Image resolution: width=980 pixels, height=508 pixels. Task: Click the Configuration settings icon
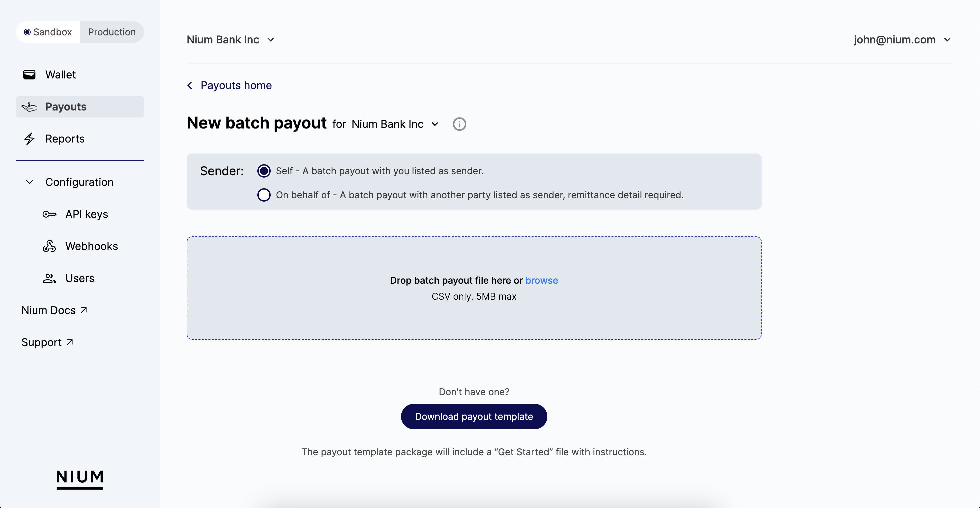[x=29, y=182]
